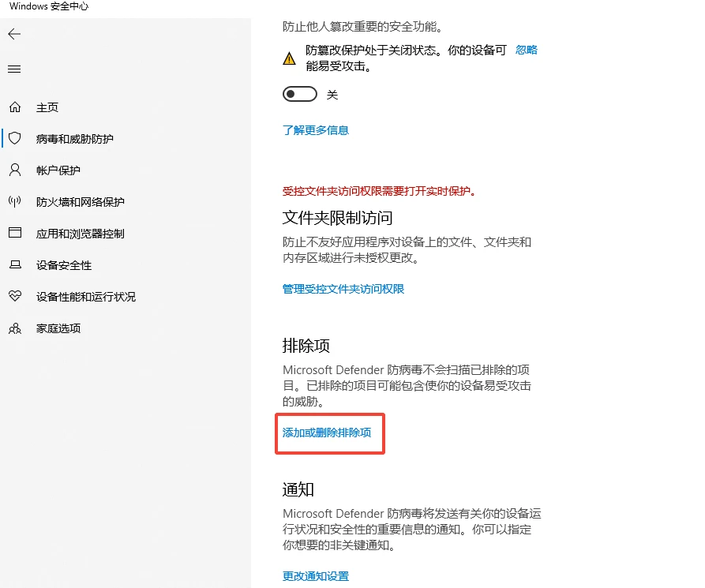
Task: Click the wireless signal icon for firewall
Action: point(15,201)
